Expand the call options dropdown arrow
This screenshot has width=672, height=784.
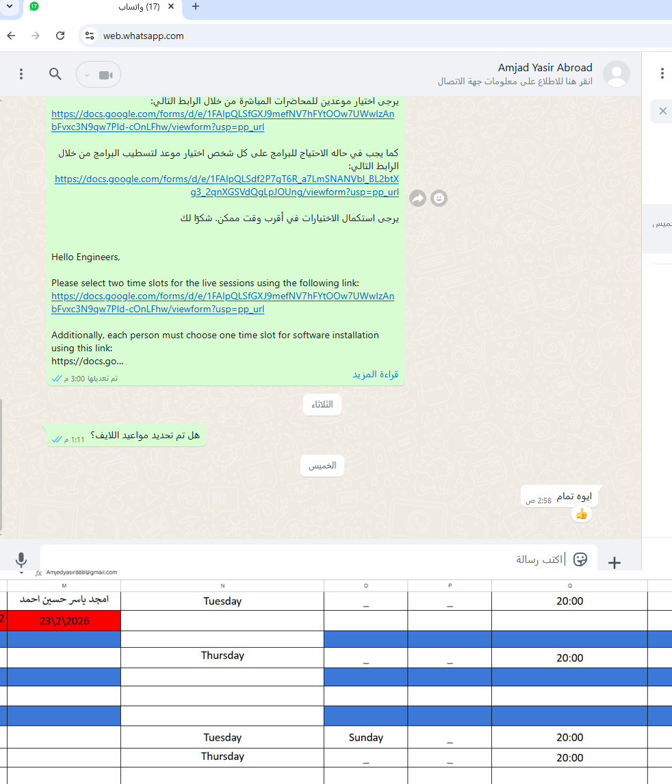[x=87, y=75]
